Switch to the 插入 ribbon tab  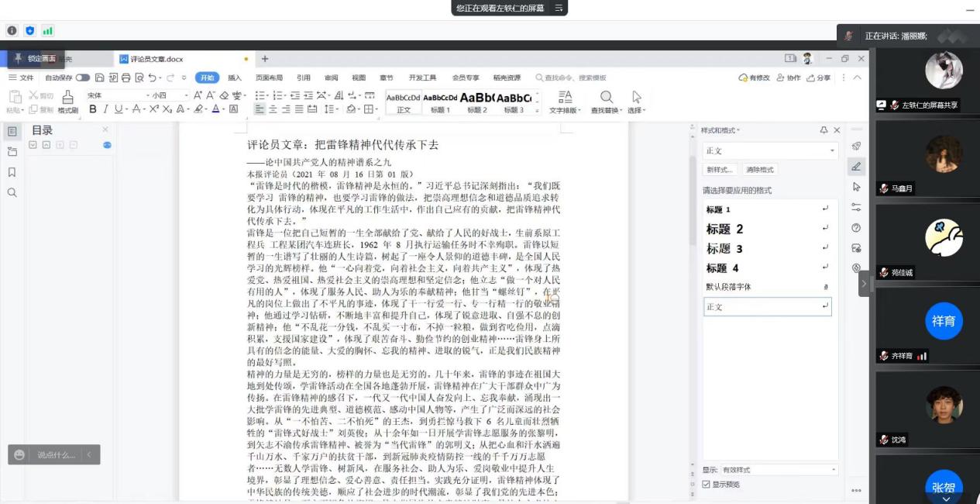coord(235,78)
